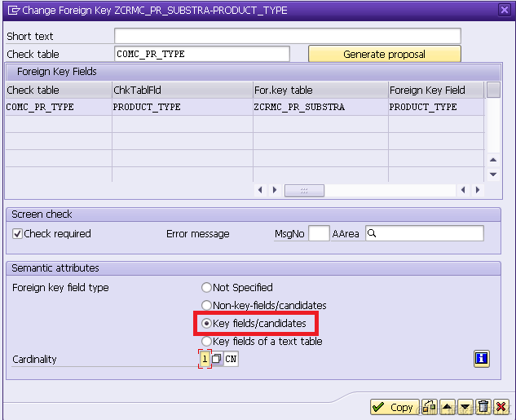This screenshot has height=420, width=516.
Task: Toggle the Check required checkbox
Action: click(17, 234)
